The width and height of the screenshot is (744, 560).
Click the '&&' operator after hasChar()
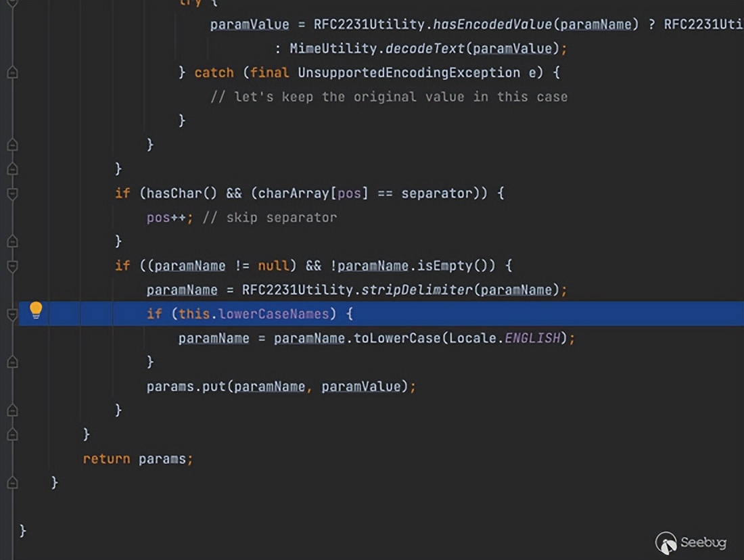coord(234,193)
